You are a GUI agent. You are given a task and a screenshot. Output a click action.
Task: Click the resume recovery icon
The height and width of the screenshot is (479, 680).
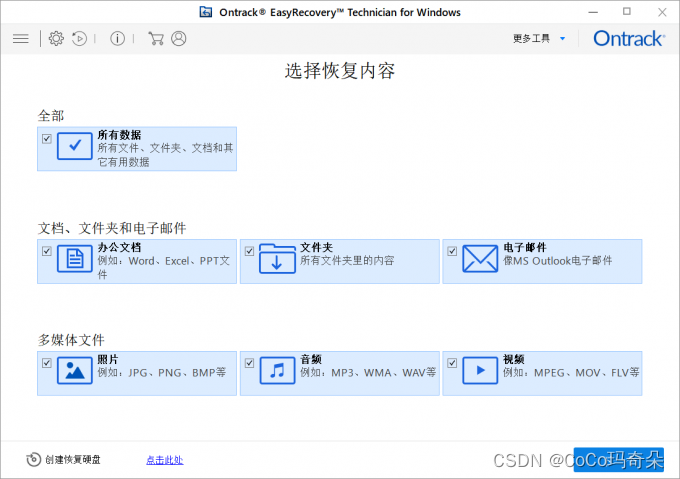[x=79, y=39]
